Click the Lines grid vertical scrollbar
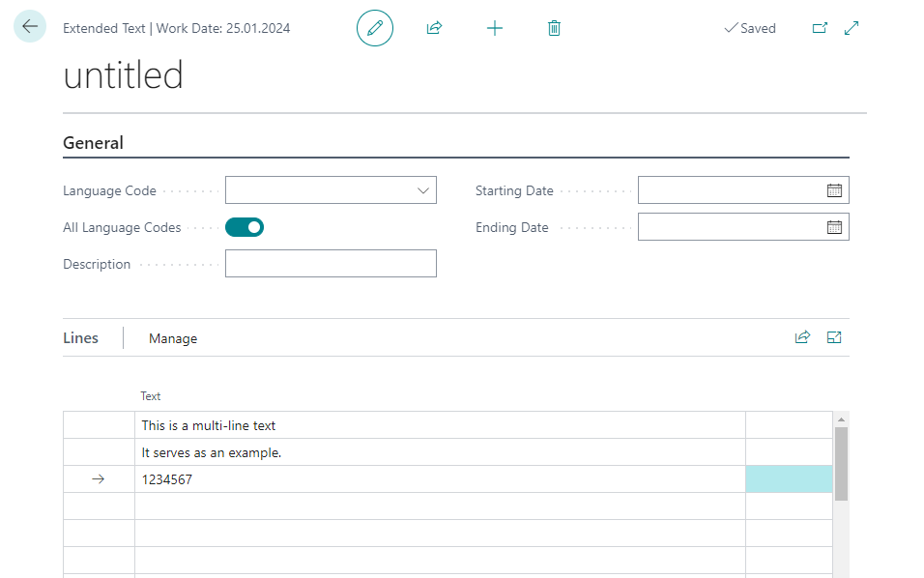 [841, 464]
